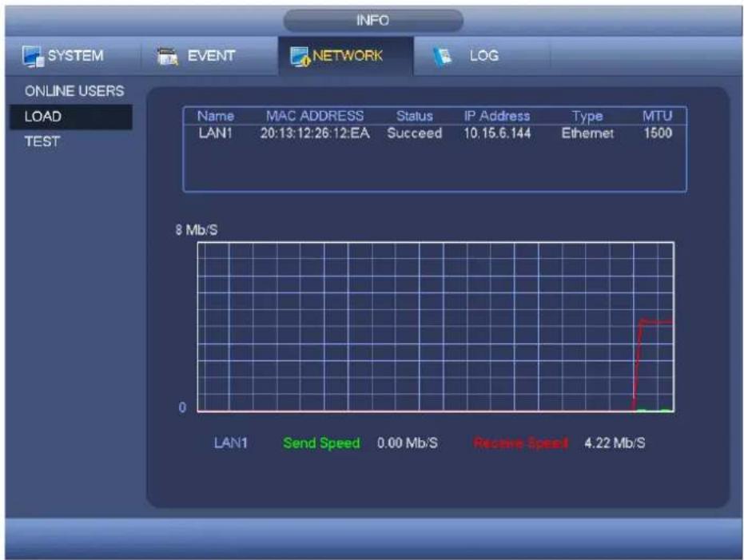Select the NETWORK tab label
This screenshot has height=560, width=744.
[x=348, y=55]
